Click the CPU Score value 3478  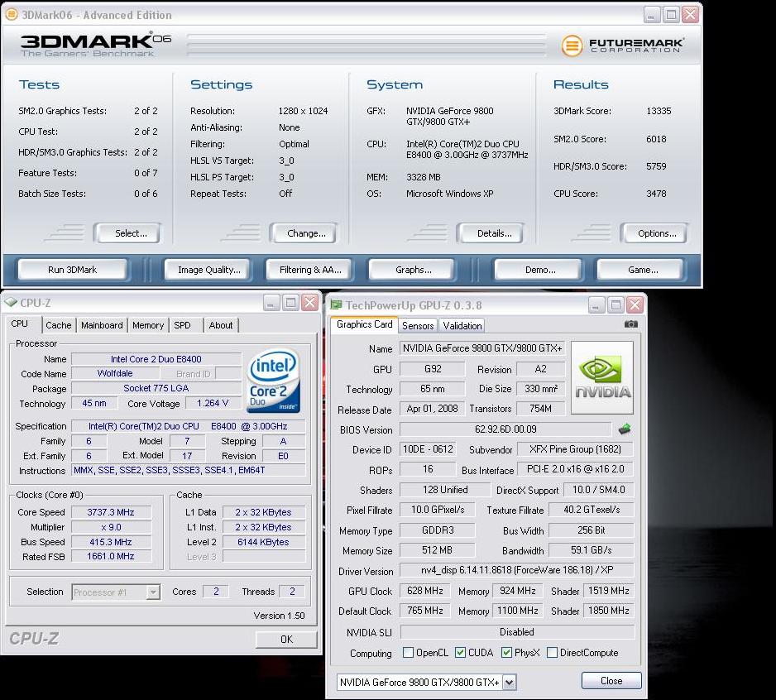point(656,194)
